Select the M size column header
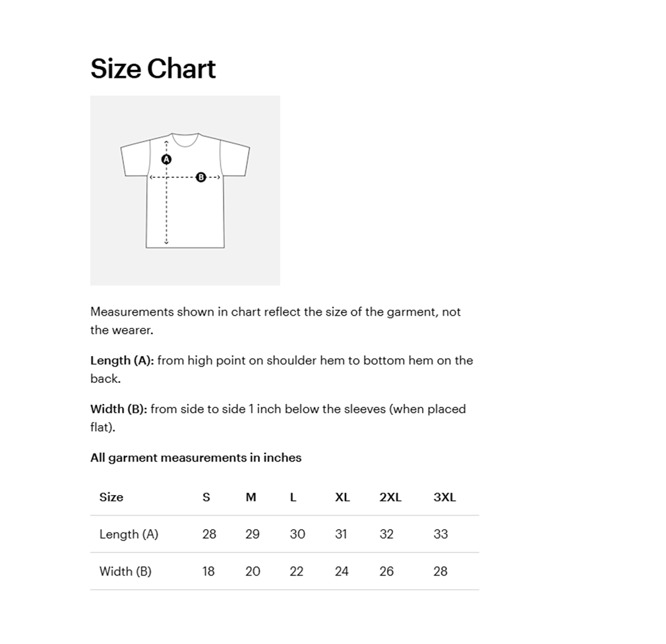Viewport: 666px width, 644px height. 251,497
